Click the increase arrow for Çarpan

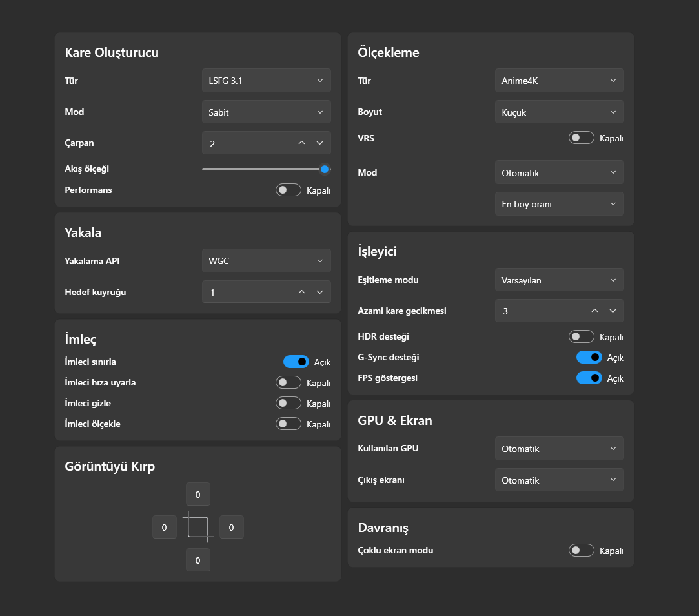pyautogui.click(x=301, y=143)
